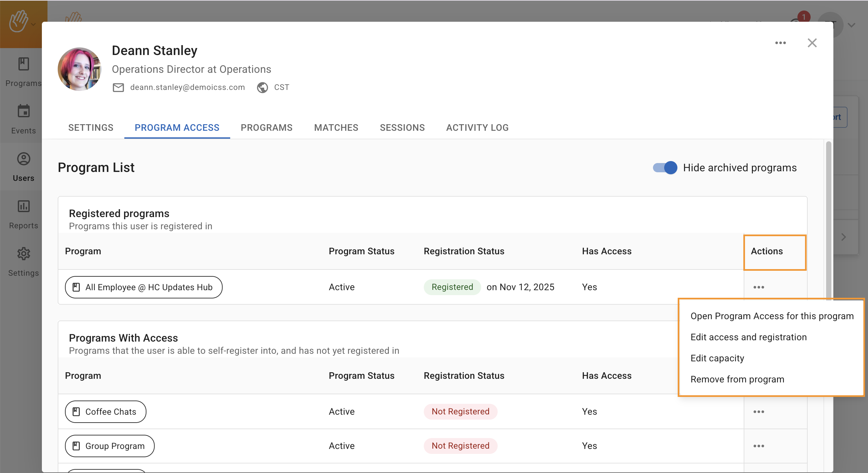Open profile more options ellipsis
This screenshot has height=473, width=868.
[x=780, y=43]
